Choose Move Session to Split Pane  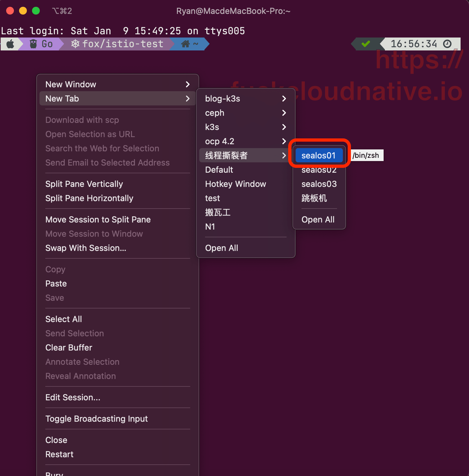point(118,220)
